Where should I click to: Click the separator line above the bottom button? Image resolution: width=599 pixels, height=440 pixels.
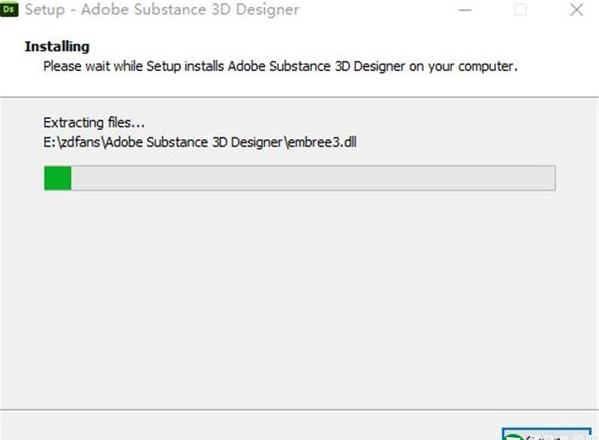[300, 410]
